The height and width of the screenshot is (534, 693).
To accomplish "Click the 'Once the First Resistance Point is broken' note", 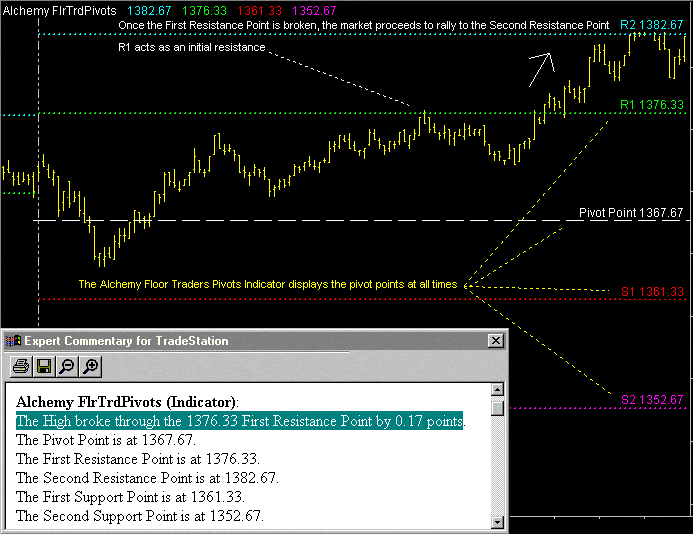I will tap(363, 25).
